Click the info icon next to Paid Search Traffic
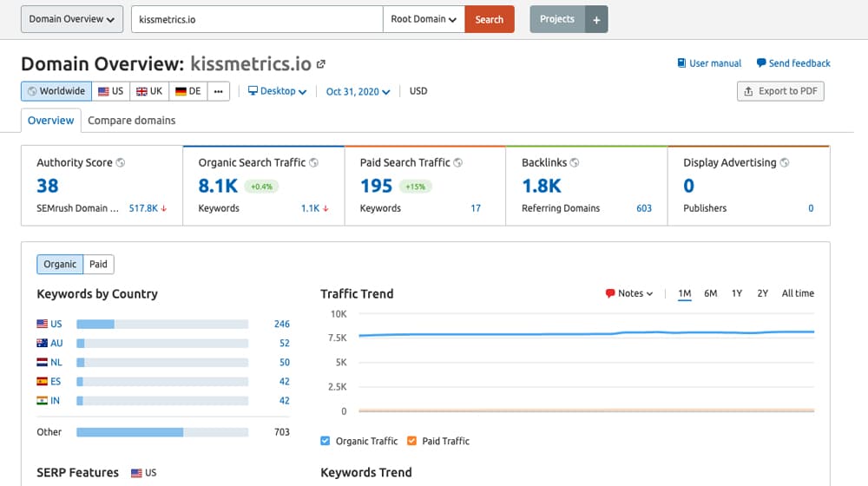868x486 pixels. click(x=457, y=162)
